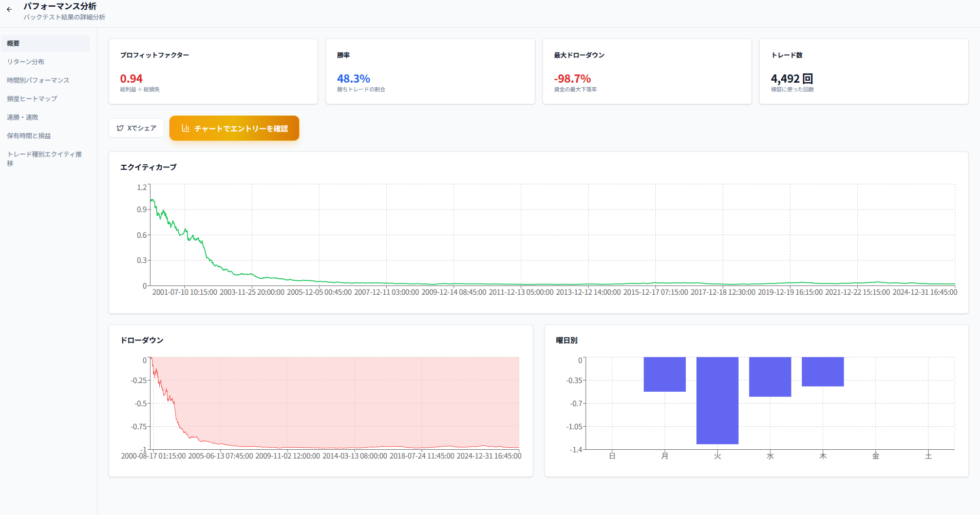Click チャートでエントリーを確認 button

coord(234,128)
